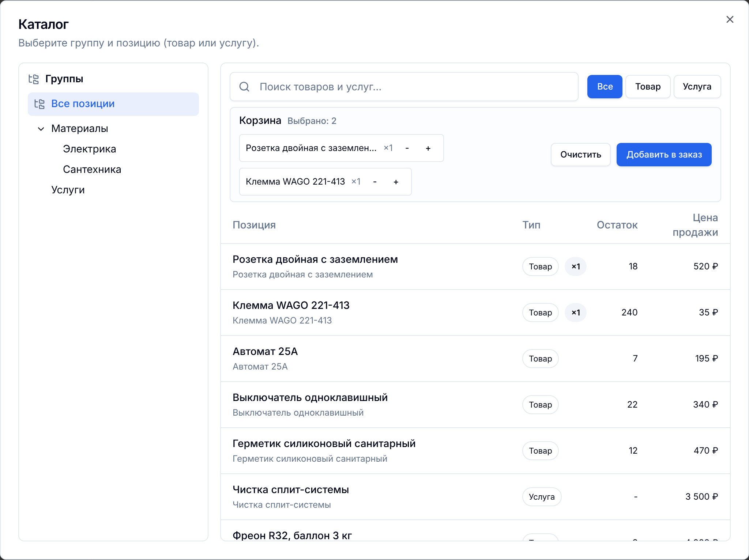Click ×1 badge in Розетка двойная row
749x560 pixels.
pyautogui.click(x=576, y=266)
